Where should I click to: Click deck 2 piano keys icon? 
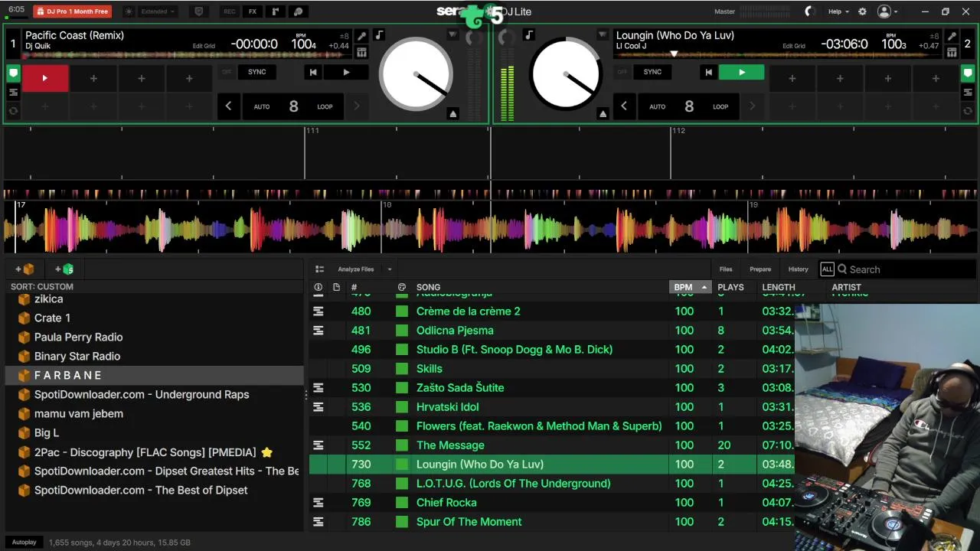[x=952, y=52]
